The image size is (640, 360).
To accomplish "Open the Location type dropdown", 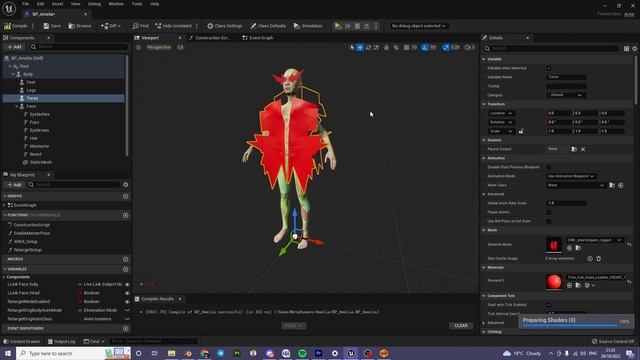I will 501,113.
